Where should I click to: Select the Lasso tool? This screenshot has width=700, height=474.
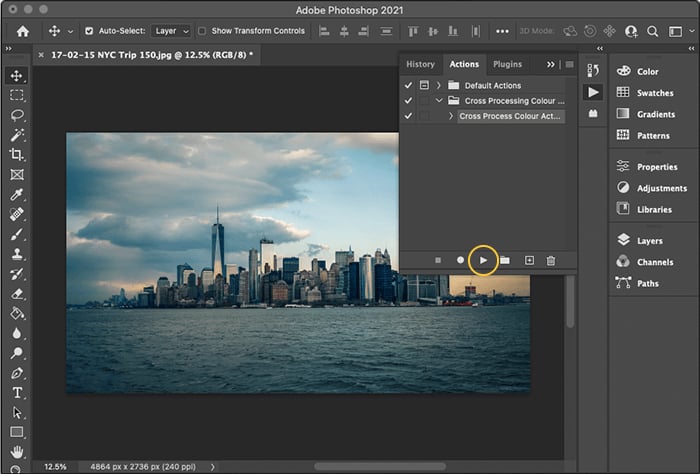tap(17, 115)
